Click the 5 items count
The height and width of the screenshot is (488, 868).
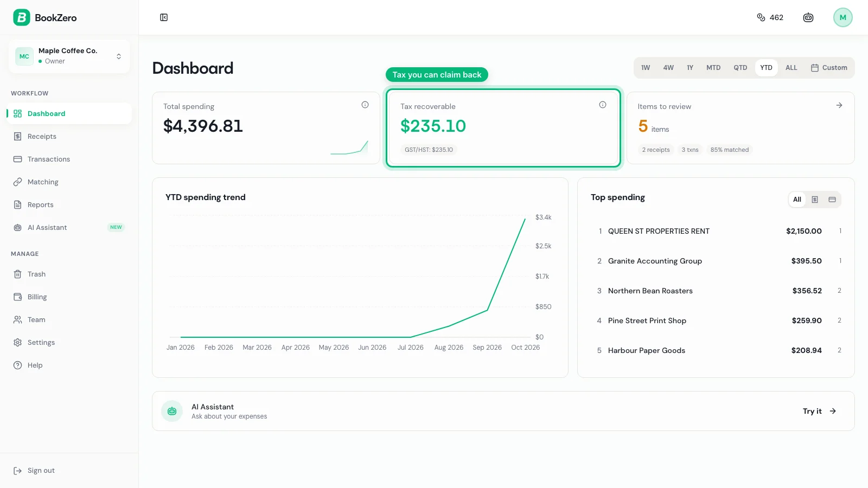tap(653, 126)
